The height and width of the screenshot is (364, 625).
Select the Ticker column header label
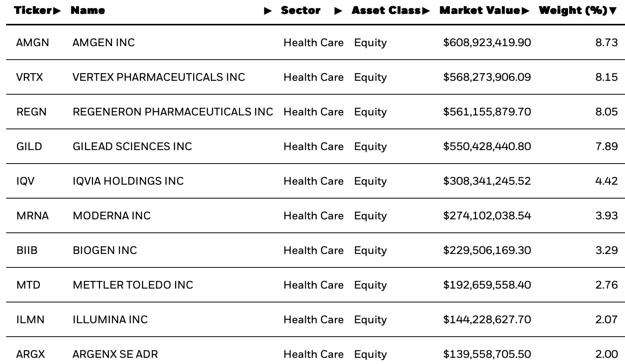[x=33, y=10]
